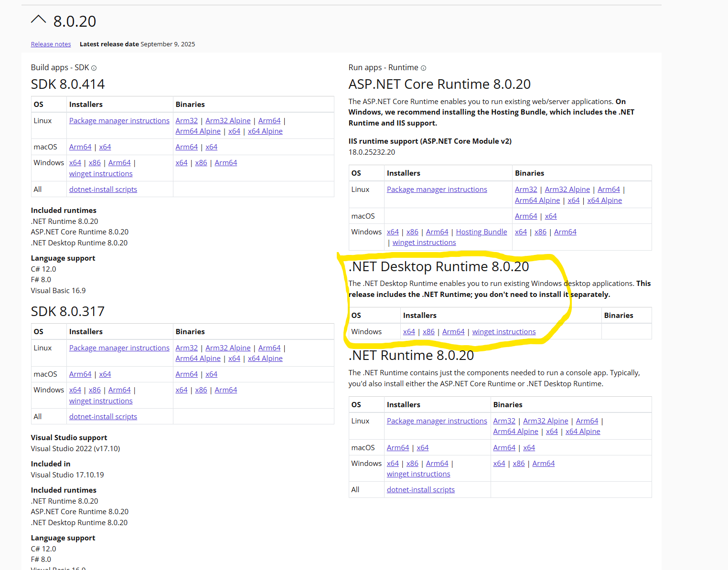
Task: Collapse the 8.0.20 release section chevron
Action: (38, 20)
